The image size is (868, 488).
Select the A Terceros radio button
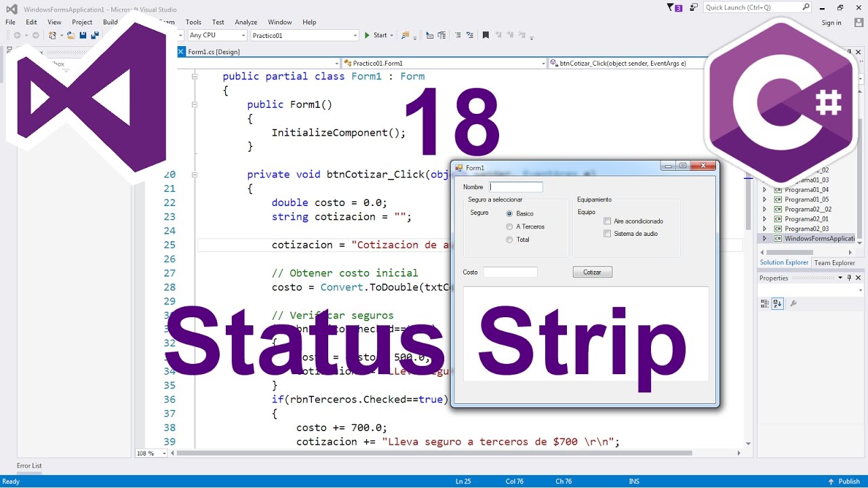(509, 226)
